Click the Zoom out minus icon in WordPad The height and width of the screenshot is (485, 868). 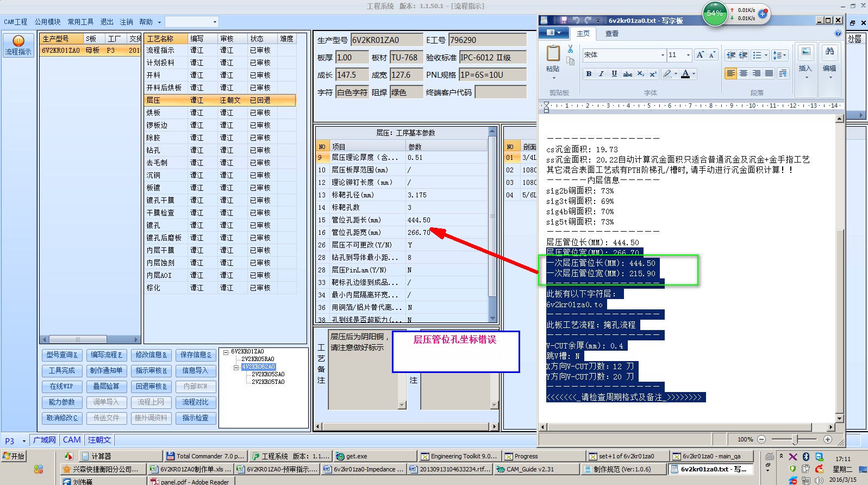pos(761,439)
